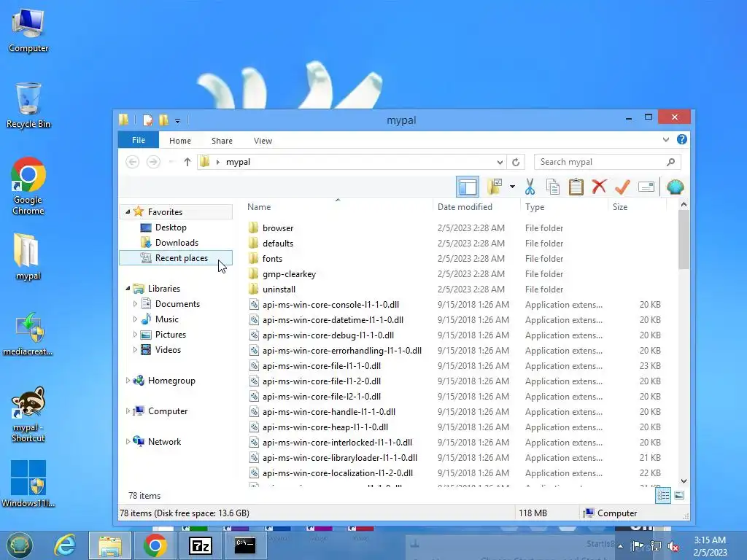Click the Properties quick access icon
The width and height of the screenshot is (747, 560).
[x=147, y=120]
